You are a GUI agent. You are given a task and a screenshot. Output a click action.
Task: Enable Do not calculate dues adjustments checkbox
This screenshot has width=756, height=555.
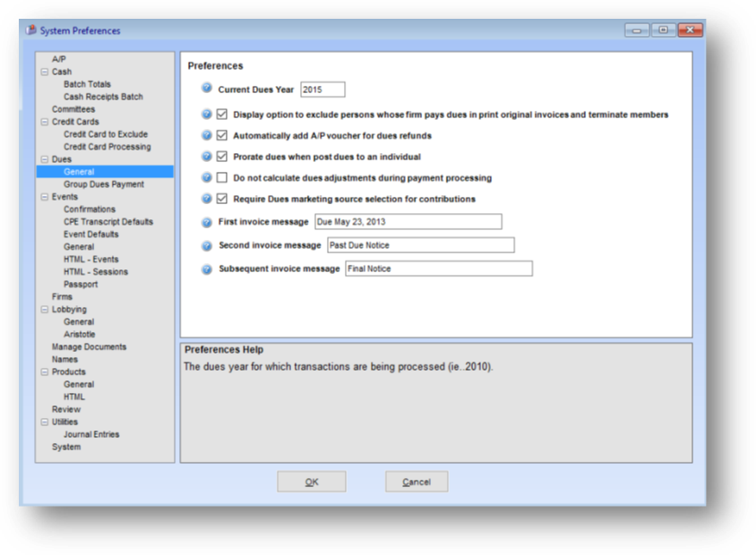click(222, 178)
